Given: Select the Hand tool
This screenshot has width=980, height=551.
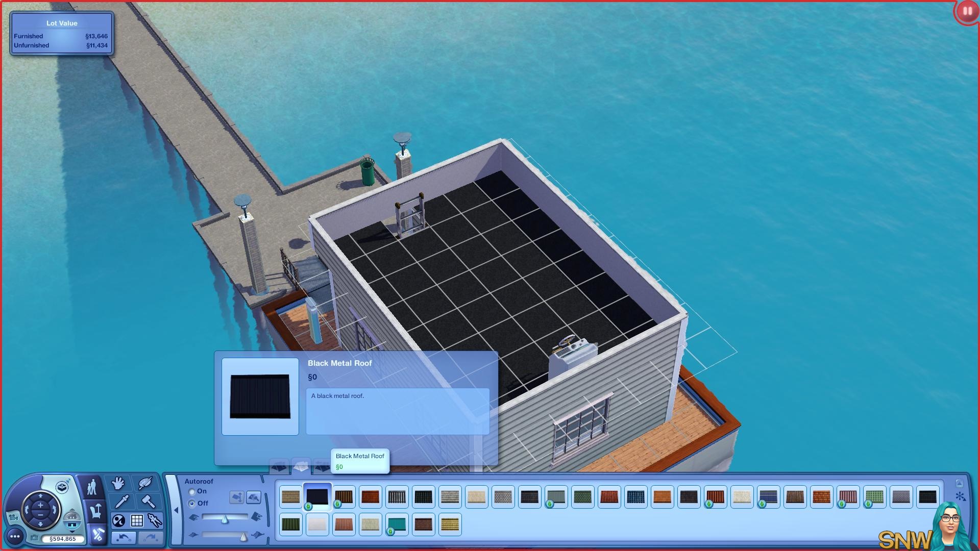Looking at the screenshot, I should [x=118, y=483].
